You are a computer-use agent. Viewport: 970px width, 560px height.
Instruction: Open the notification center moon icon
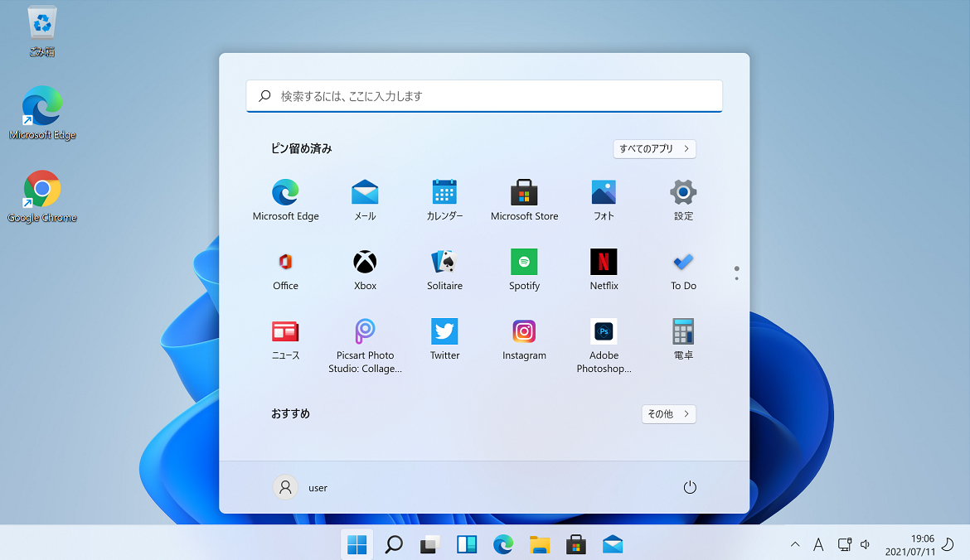pyautogui.click(x=948, y=544)
